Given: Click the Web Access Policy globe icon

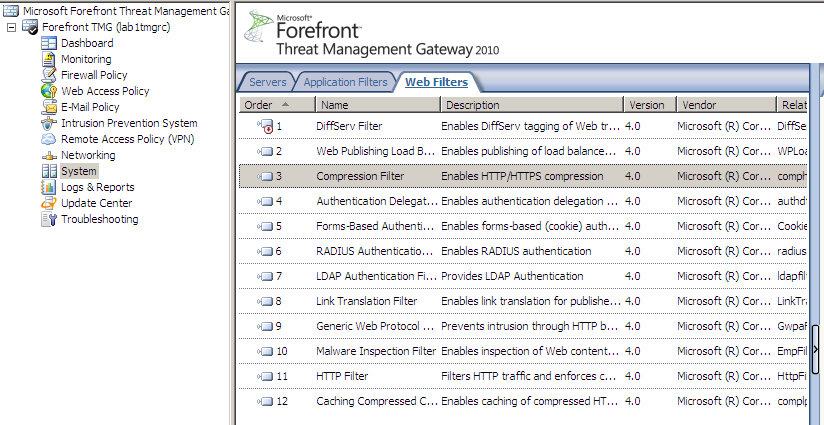Looking at the screenshot, I should 49,91.
